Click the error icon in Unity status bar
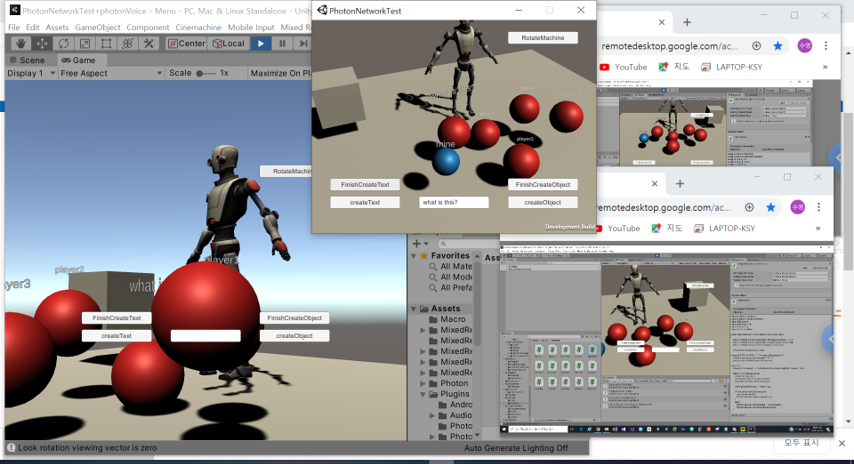The width and height of the screenshot is (854, 464). click(x=11, y=448)
